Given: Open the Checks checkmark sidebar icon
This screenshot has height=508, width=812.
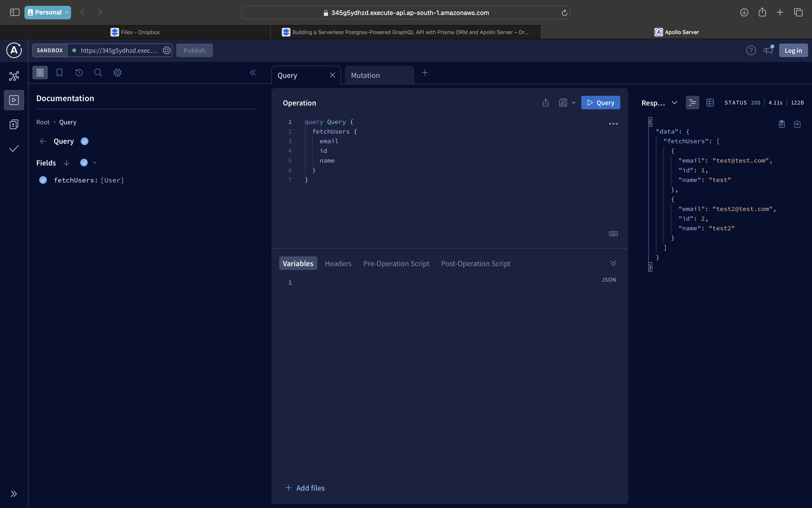Looking at the screenshot, I should click(x=14, y=149).
